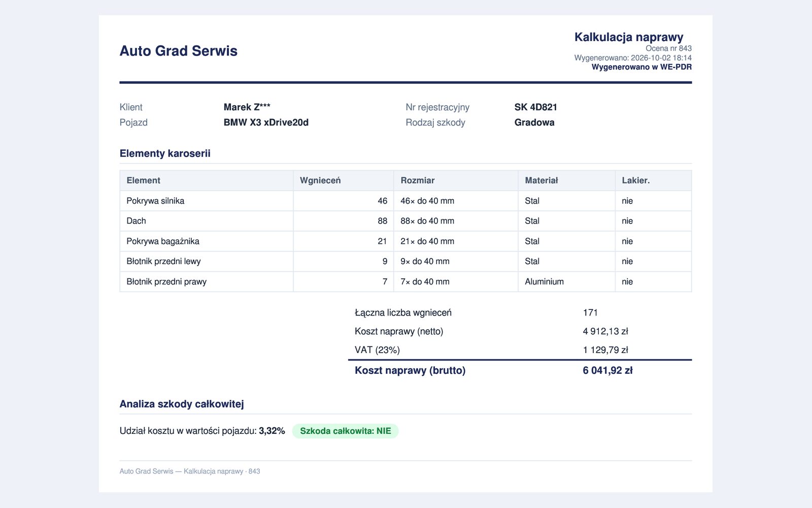Click the VAT (23%) label

coord(377,350)
